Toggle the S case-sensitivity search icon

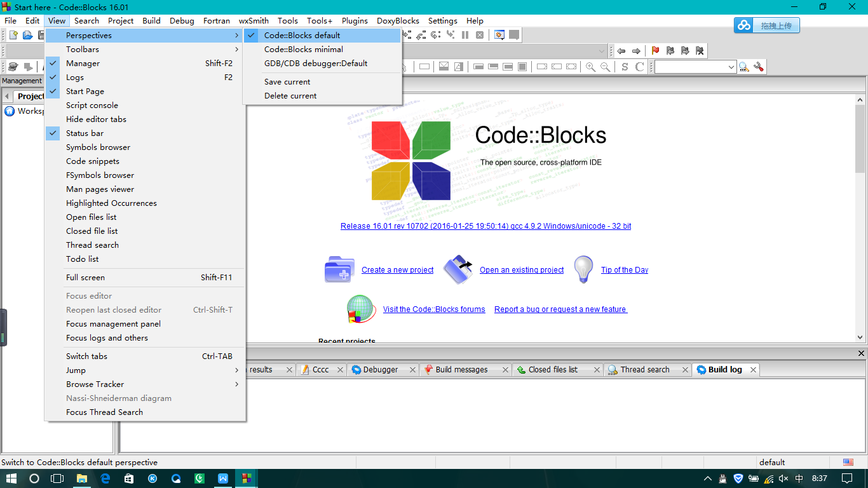point(625,66)
